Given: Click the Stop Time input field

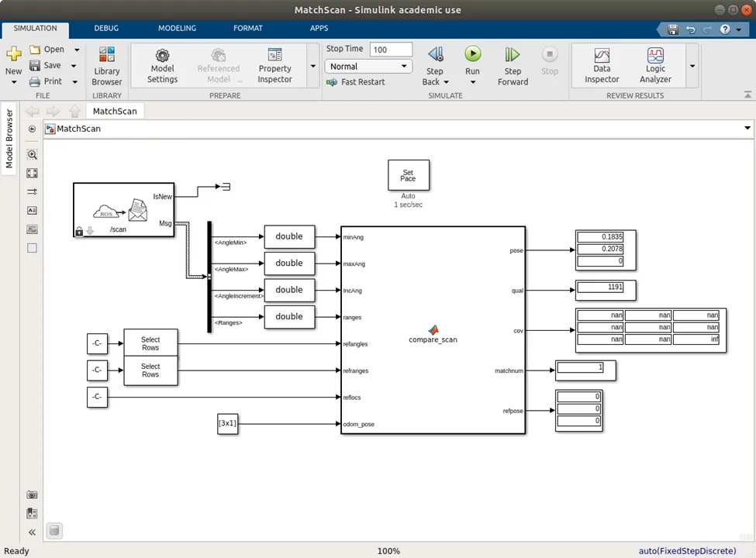Looking at the screenshot, I should [x=391, y=50].
